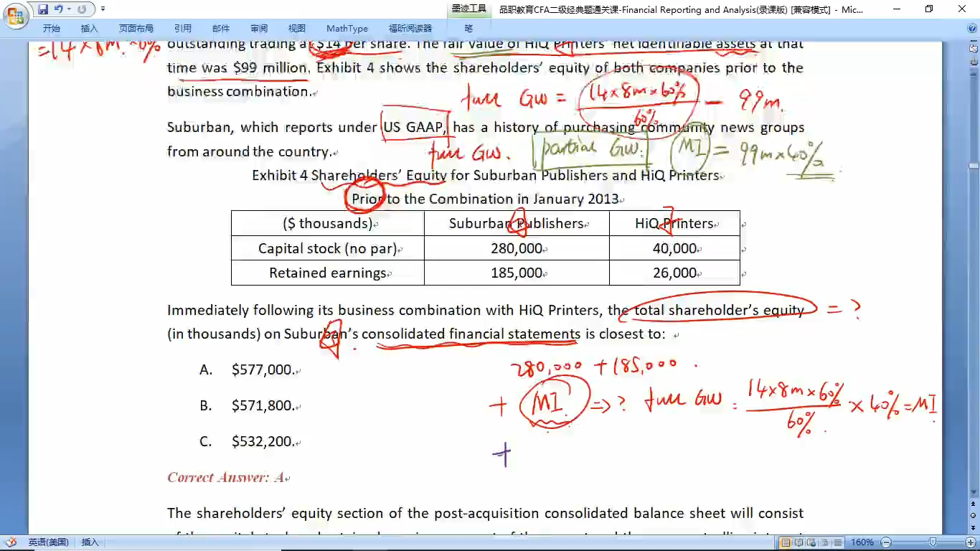Switch to Web Layout view
Image resolution: width=980 pixels, height=551 pixels.
tap(812, 542)
